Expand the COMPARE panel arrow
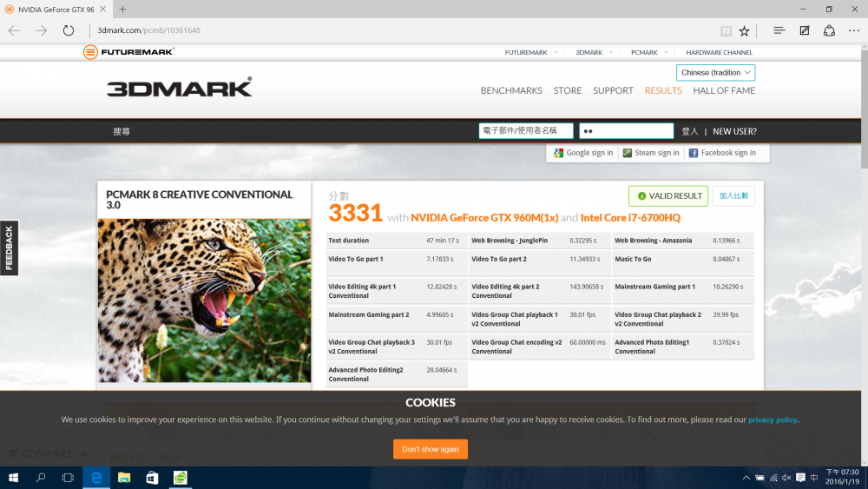Image resolution: width=868 pixels, height=489 pixels. 83,453
